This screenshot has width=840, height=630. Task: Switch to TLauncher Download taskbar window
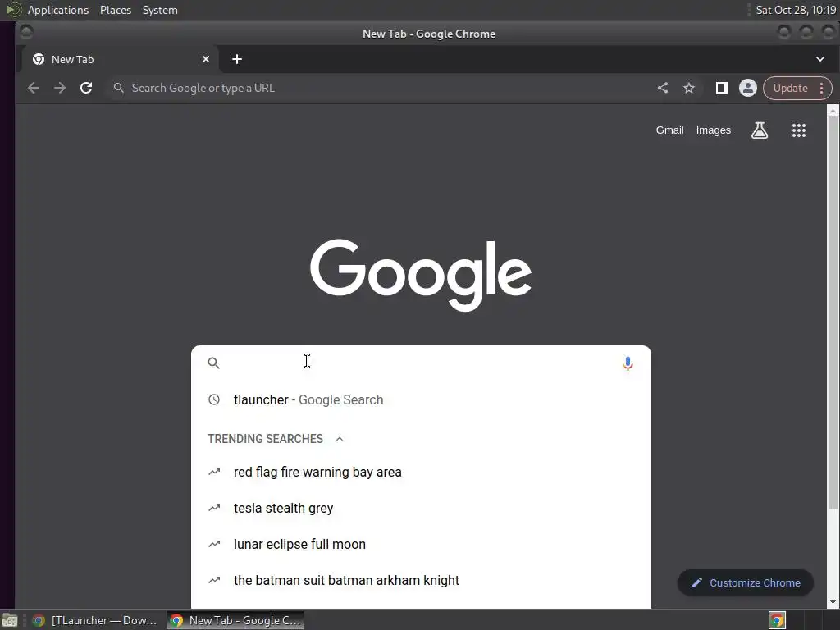pyautogui.click(x=97, y=620)
